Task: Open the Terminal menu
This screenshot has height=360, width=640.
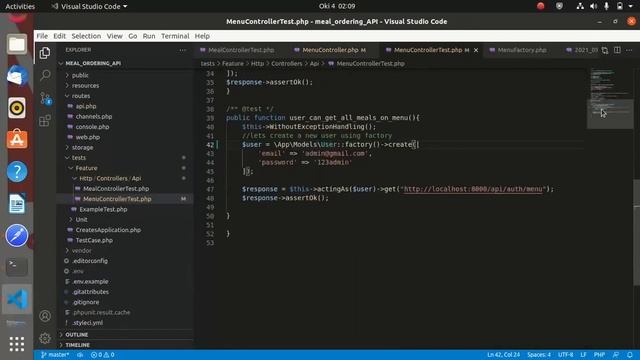Action: (x=175, y=36)
